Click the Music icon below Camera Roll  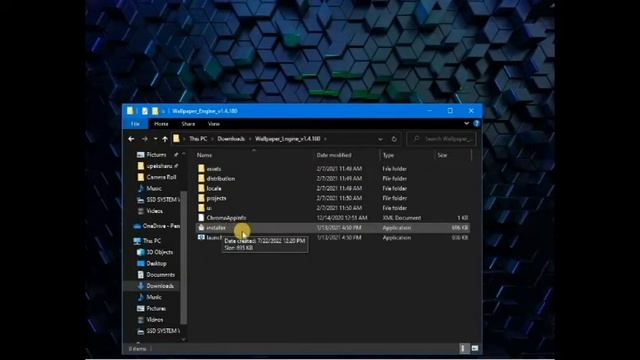[x=141, y=189]
